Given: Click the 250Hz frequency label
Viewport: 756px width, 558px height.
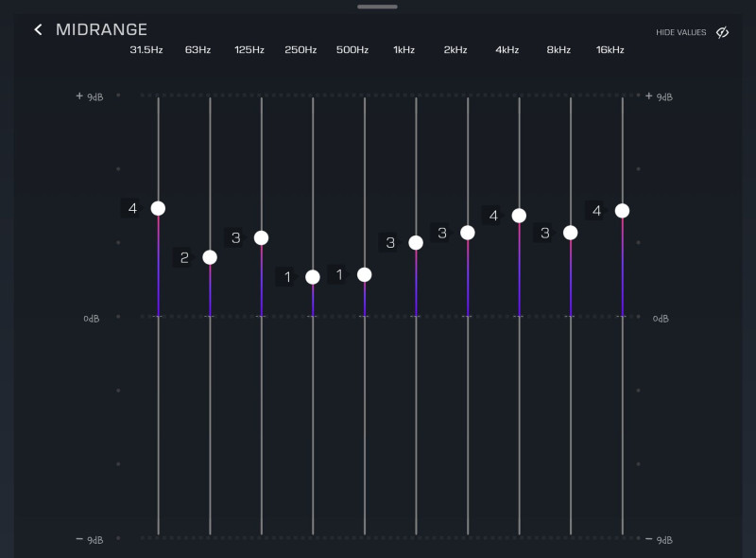Looking at the screenshot, I should coord(301,50).
